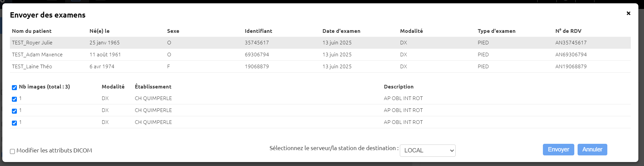Click identifier 35745617
Viewport: 644px width, 166px height.
pyautogui.click(x=257, y=43)
